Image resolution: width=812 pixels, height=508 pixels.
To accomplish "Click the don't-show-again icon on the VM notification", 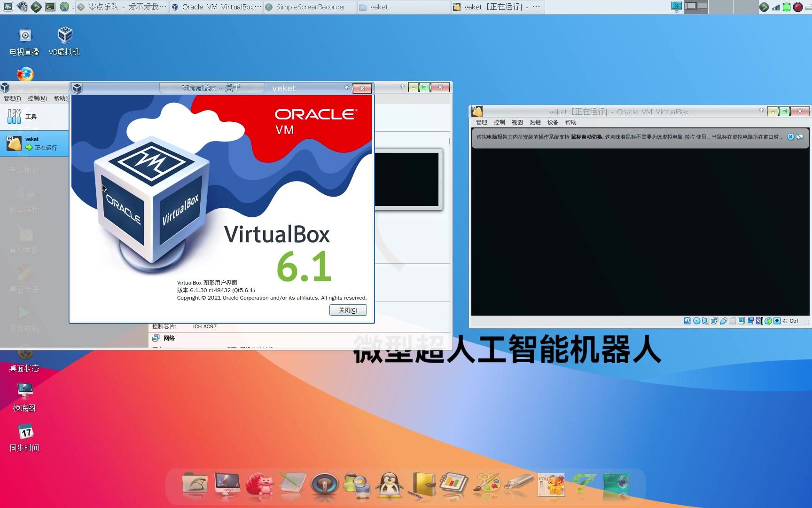I will click(799, 137).
